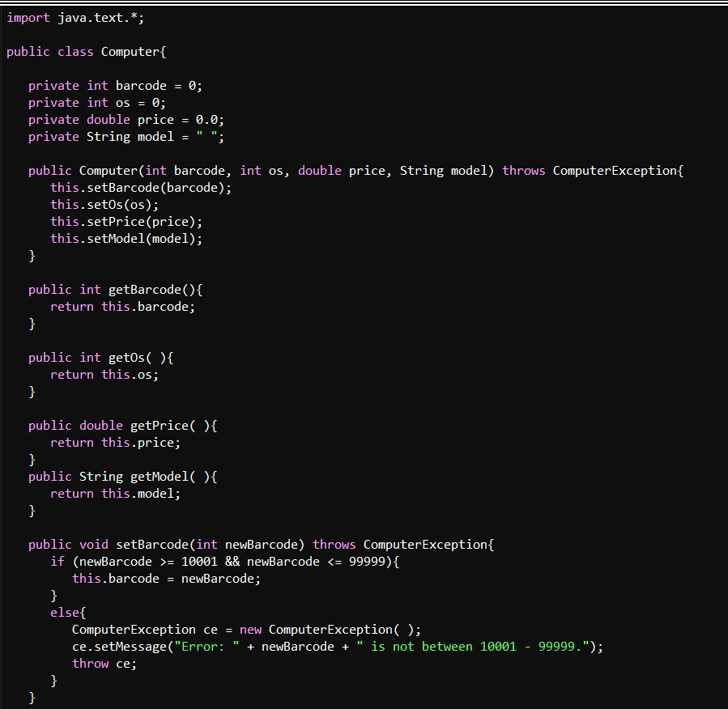Image resolution: width=728 pixels, height=709 pixels.
Task: Select the if condition checking newBarcode range
Action: tap(227, 561)
